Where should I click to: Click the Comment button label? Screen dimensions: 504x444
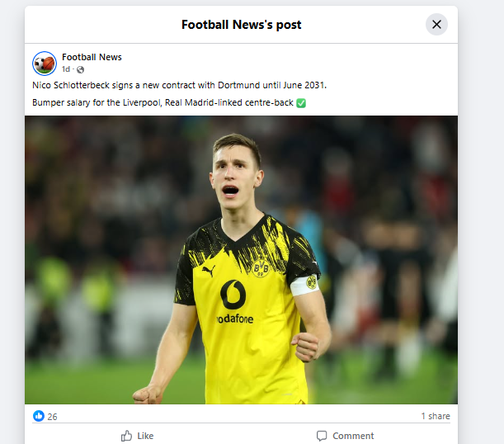click(353, 436)
